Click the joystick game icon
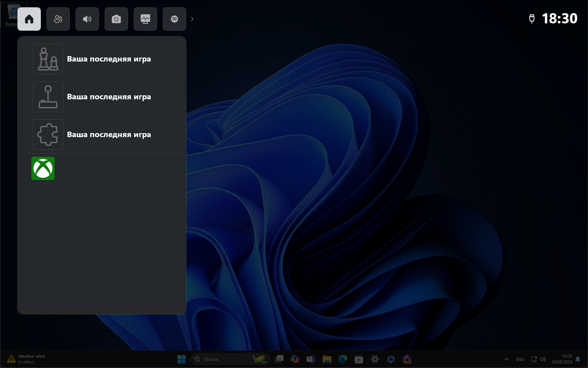This screenshot has height=368, width=588. pos(48,97)
